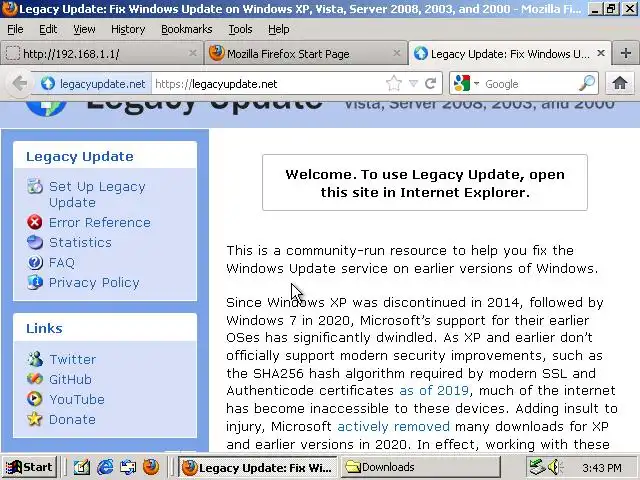This screenshot has height=480, width=640.
Task: Open Set Up Legacy Update link
Action: tap(97, 194)
